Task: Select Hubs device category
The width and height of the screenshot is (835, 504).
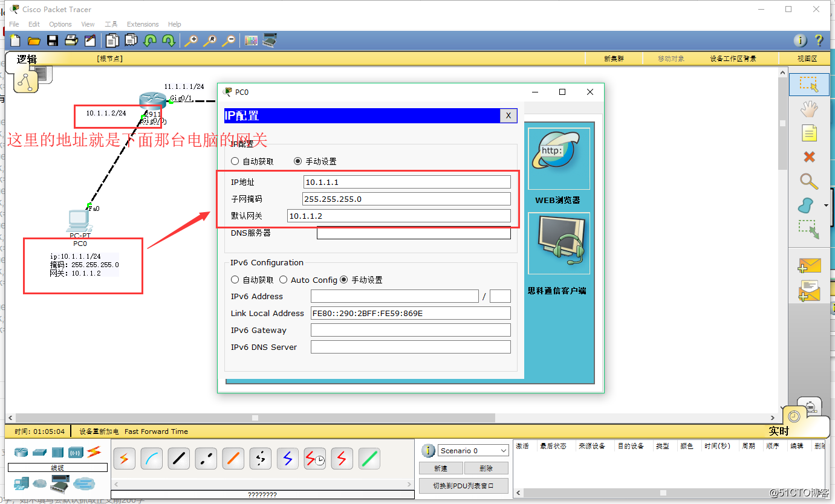Action: (57, 452)
